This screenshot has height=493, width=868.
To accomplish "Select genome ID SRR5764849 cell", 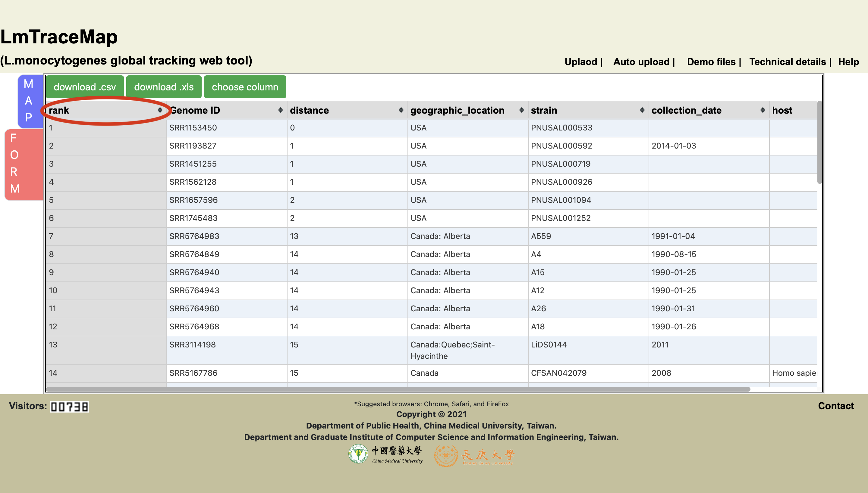I will click(227, 255).
